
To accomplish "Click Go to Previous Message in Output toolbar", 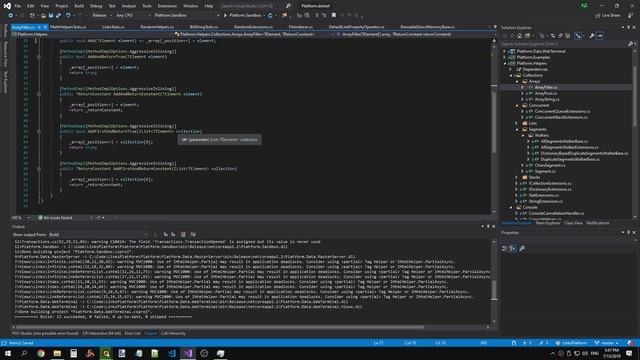I will pyautogui.click(x=165, y=235).
